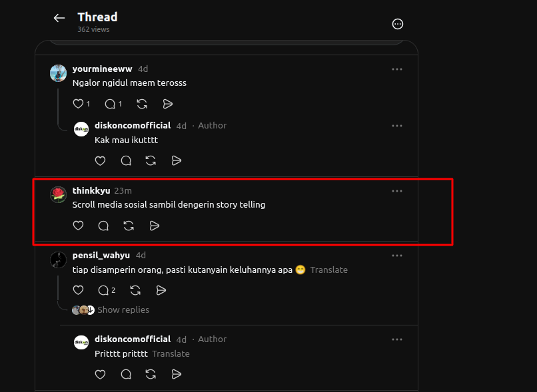View yourmineeww's profile picture

[58, 73]
